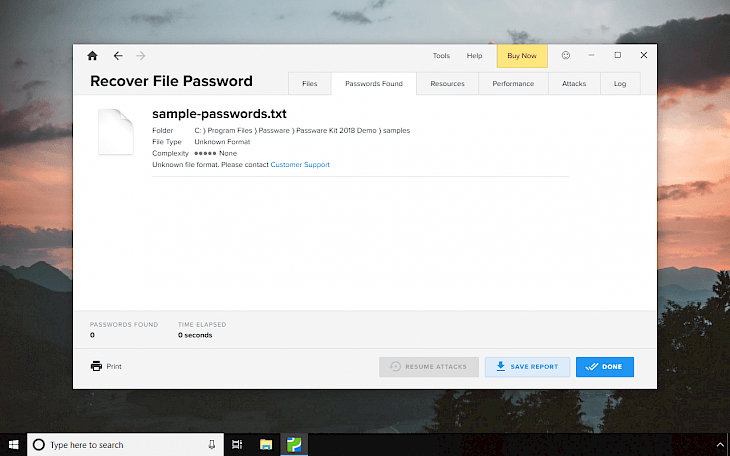Click the Complexity None rating
Screen dimensions: 730x456
pyautogui.click(x=216, y=153)
